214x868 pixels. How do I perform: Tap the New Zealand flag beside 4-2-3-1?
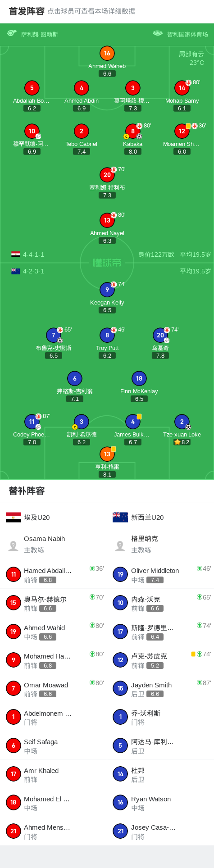click(16, 271)
